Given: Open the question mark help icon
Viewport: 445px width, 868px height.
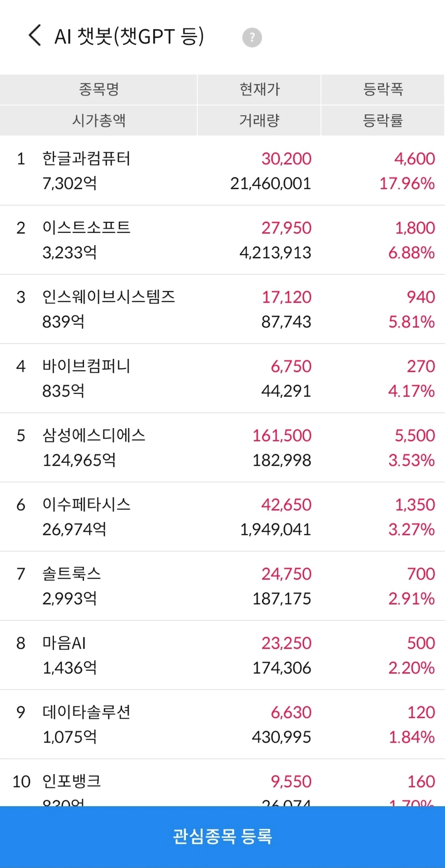Looking at the screenshot, I should tap(252, 38).
